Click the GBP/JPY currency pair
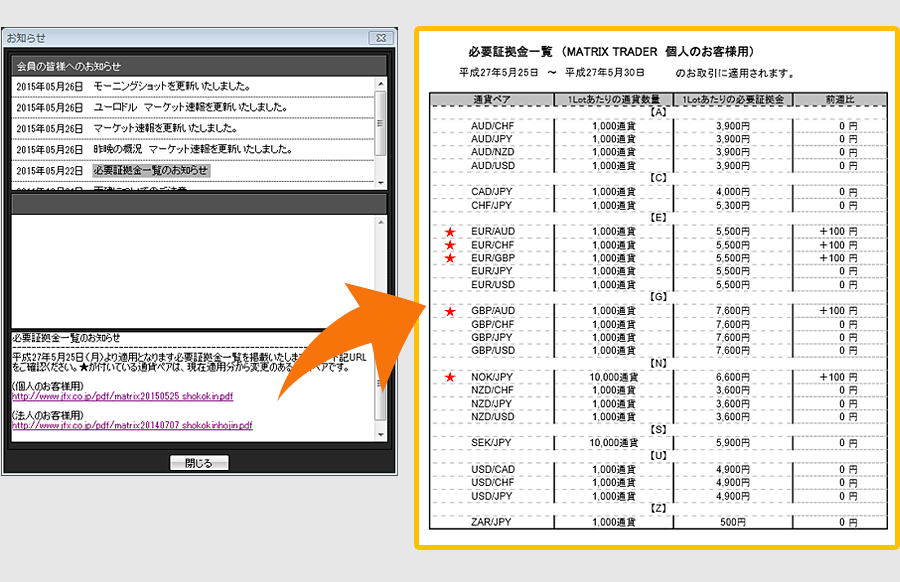The height and width of the screenshot is (582, 900). click(x=492, y=337)
